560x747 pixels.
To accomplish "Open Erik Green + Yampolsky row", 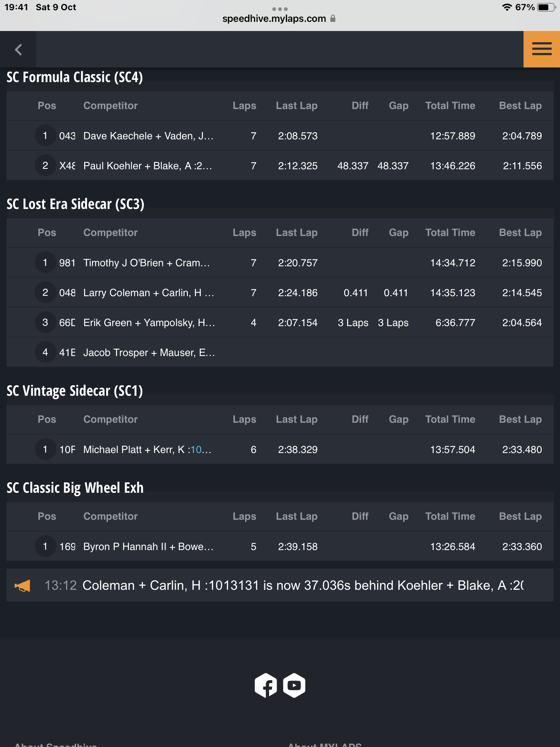I will point(280,322).
